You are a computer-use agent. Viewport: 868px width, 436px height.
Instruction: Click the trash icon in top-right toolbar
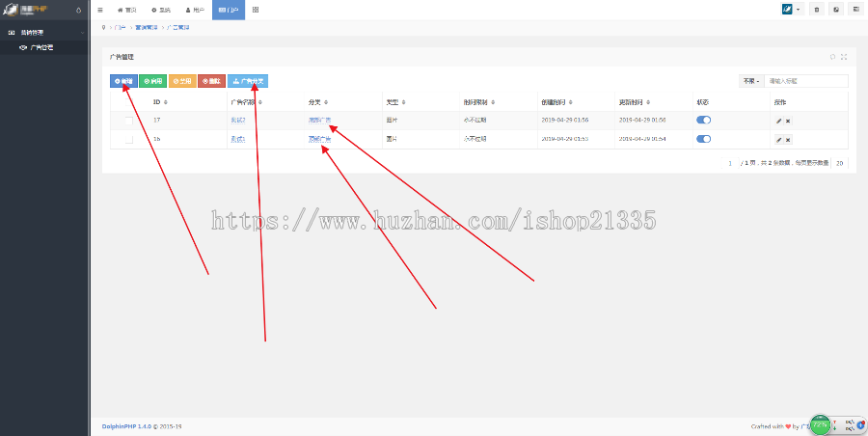point(817,10)
